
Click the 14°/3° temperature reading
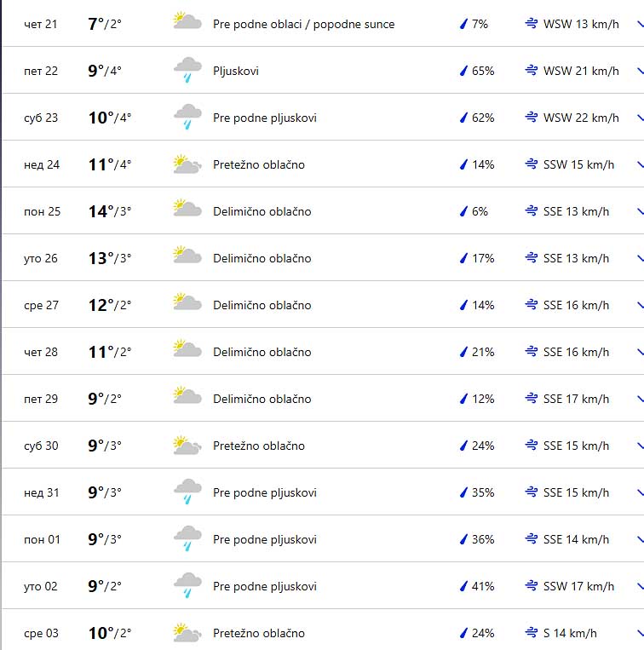click(x=110, y=211)
